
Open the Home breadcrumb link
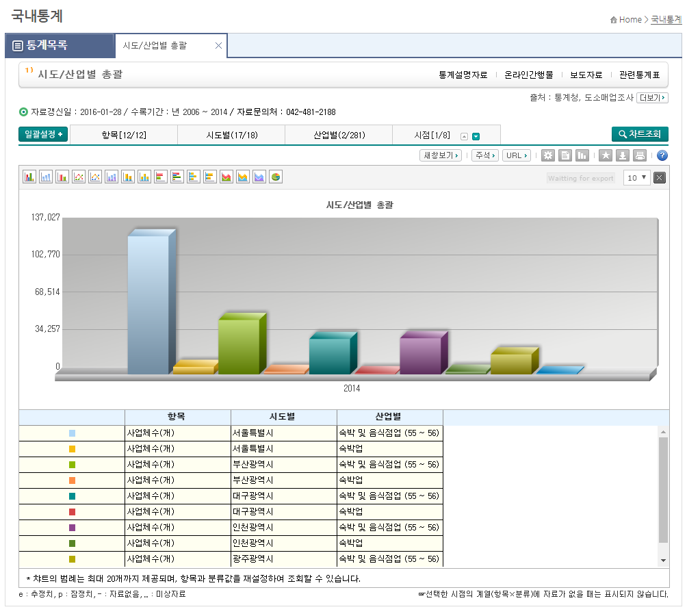pos(629,20)
